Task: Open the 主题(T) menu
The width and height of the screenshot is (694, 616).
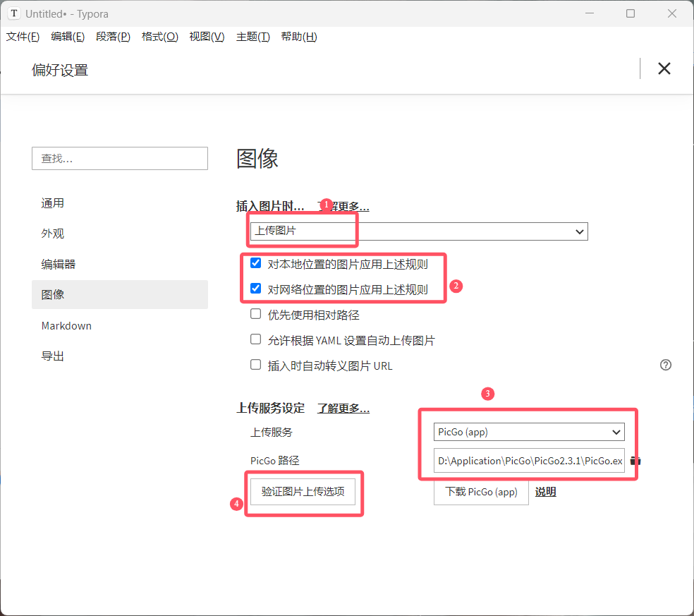Action: point(252,37)
